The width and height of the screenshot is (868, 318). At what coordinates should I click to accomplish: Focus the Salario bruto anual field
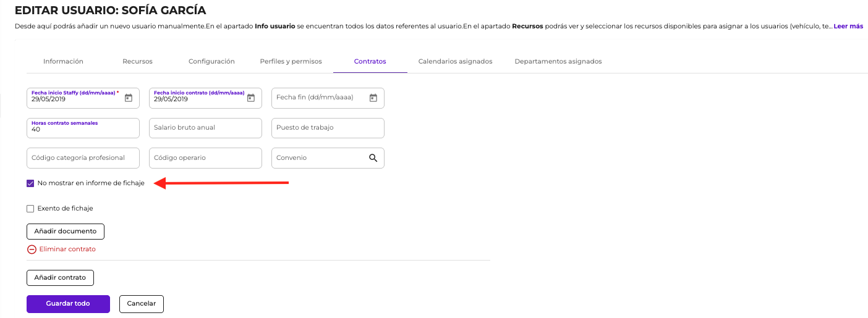point(205,128)
